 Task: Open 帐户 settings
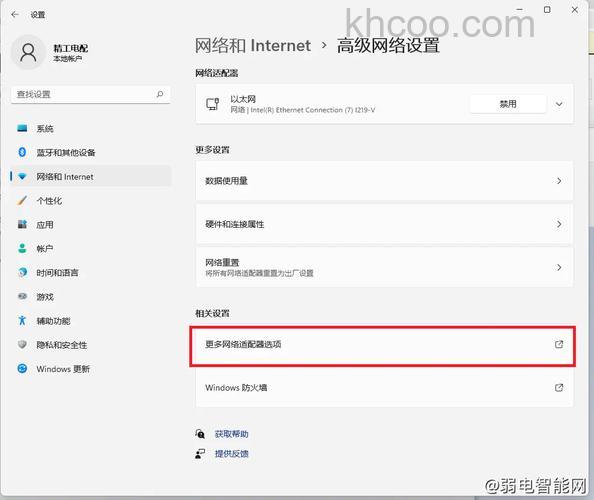point(91,248)
